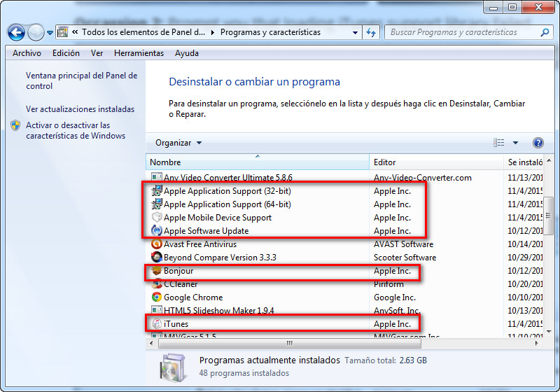Click the vertical scrollbar down arrow
Screen dimensions: 560x392
click(549, 332)
